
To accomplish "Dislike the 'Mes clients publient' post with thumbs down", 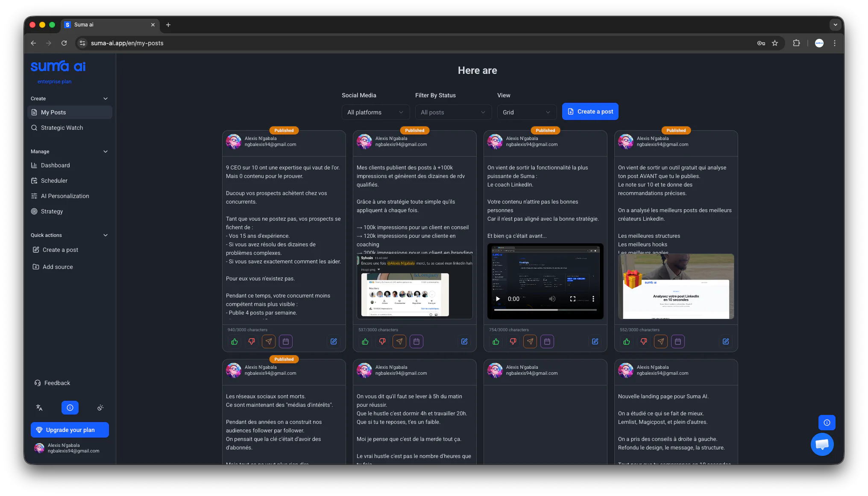I will click(382, 341).
